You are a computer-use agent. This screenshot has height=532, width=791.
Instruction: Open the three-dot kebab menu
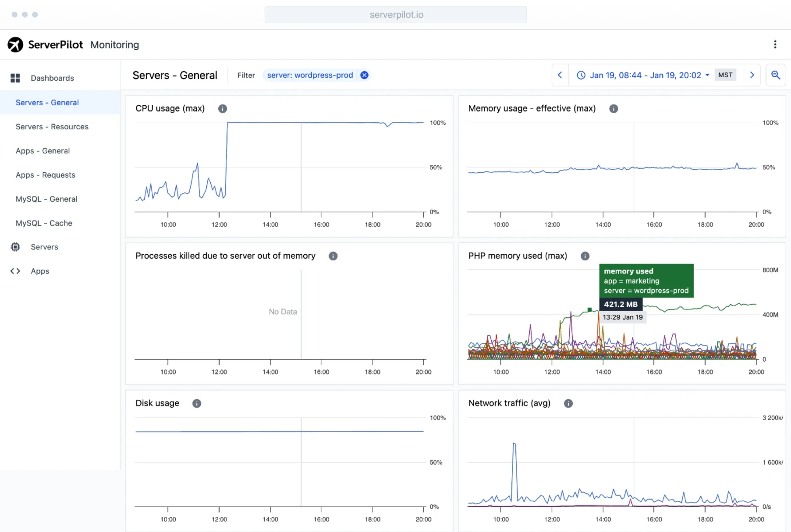[775, 44]
